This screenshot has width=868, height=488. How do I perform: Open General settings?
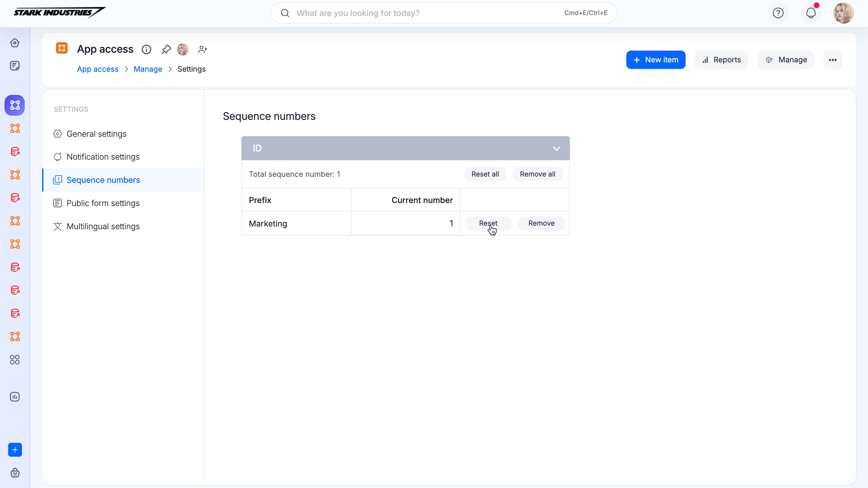point(96,134)
